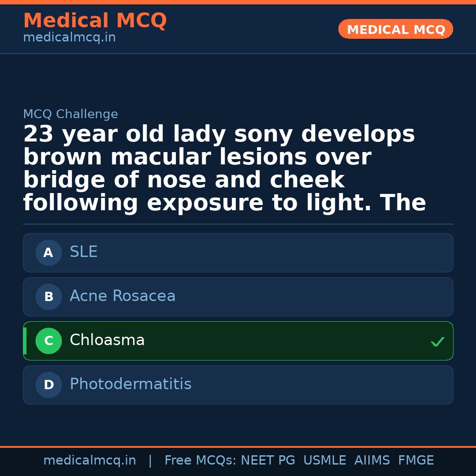
Task: Click FMGE in the footer
Action: pyautogui.click(x=416, y=461)
